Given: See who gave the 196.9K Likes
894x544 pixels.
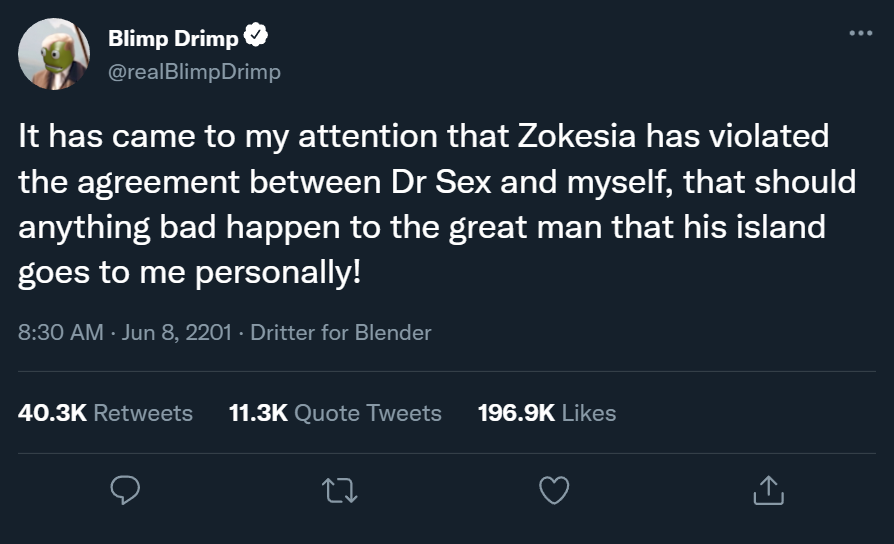Looking at the screenshot, I should click(547, 413).
